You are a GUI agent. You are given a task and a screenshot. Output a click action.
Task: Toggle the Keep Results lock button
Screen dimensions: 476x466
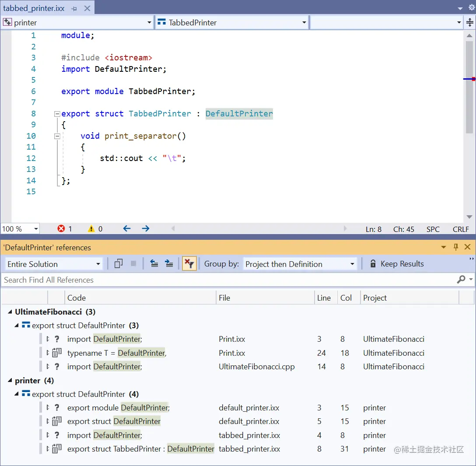(x=397, y=264)
